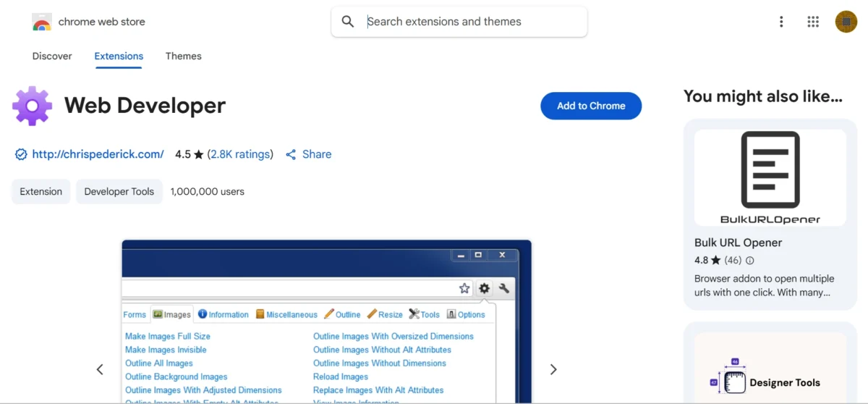868x404 pixels.
Task: Click the You might also like heading
Action: pyautogui.click(x=763, y=96)
